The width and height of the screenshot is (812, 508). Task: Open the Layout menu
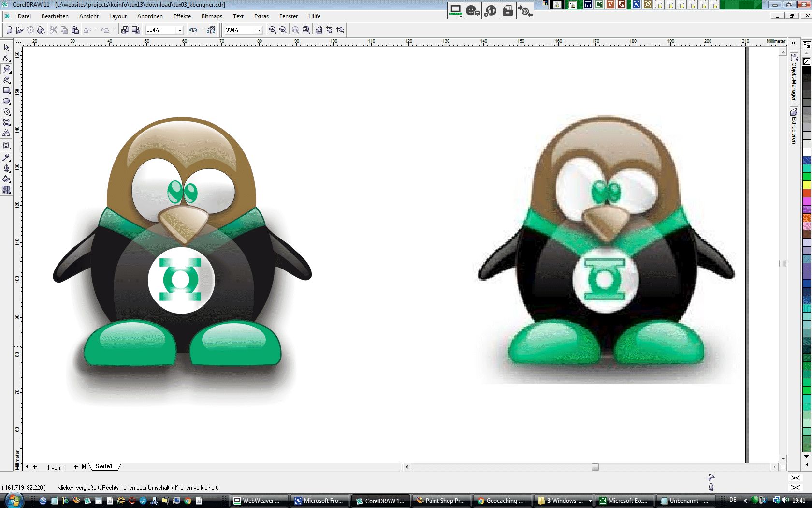tap(117, 16)
